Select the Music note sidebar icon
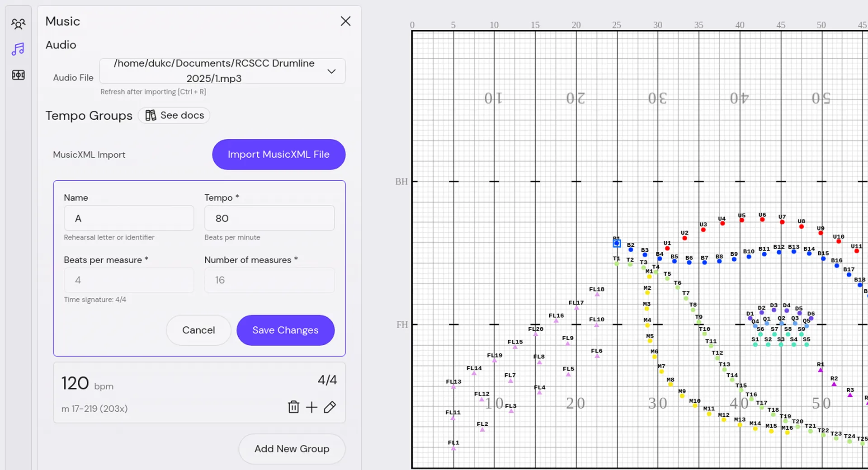Image resolution: width=868 pixels, height=470 pixels. (18, 49)
